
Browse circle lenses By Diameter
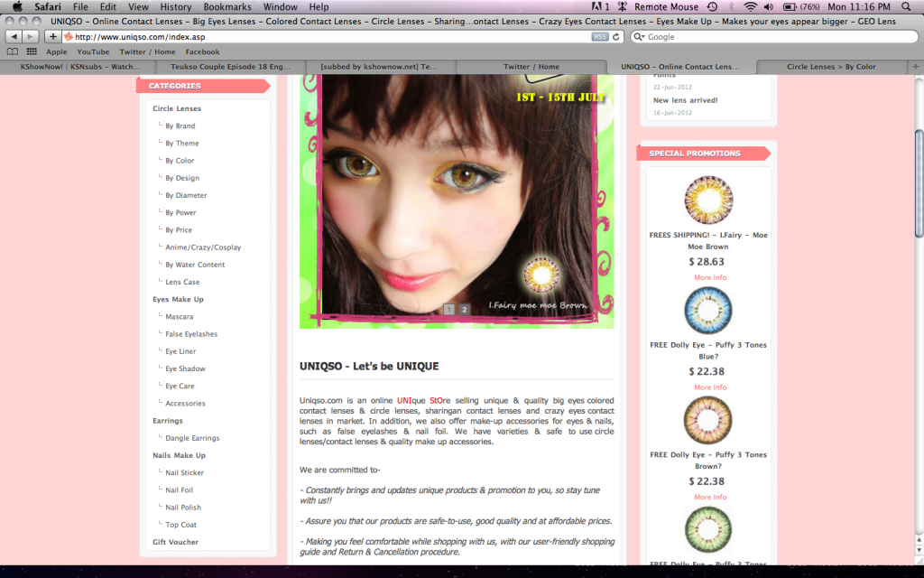click(x=186, y=195)
